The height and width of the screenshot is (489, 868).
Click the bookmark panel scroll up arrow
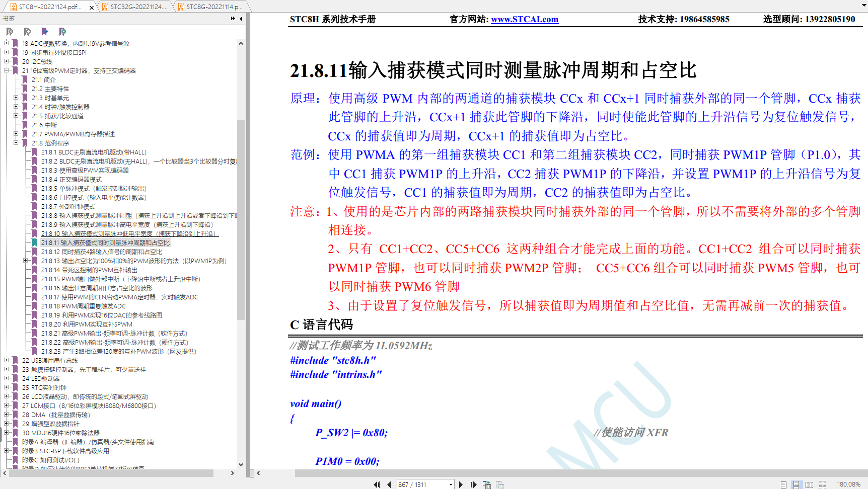click(241, 43)
